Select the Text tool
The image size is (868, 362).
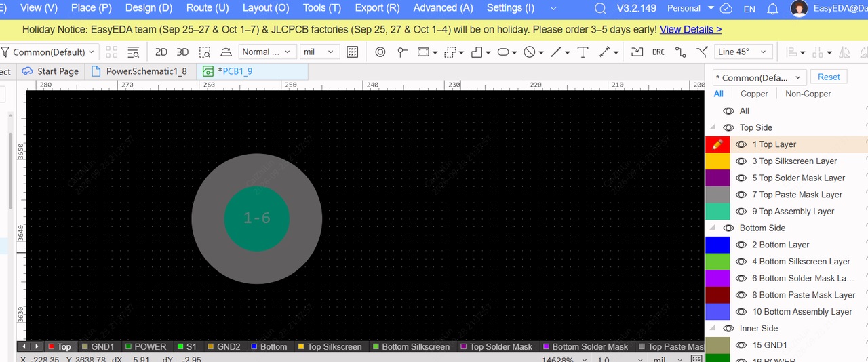click(x=583, y=52)
